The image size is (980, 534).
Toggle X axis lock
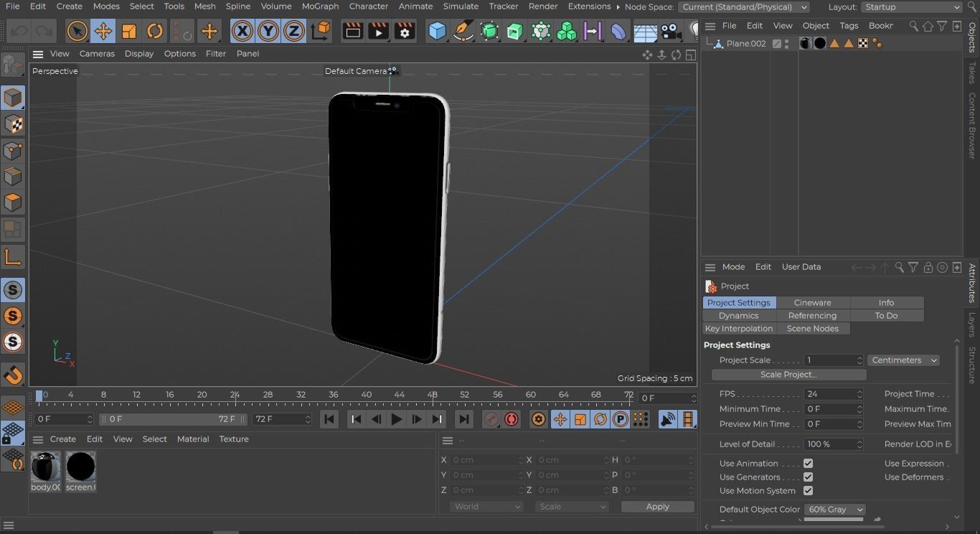pos(242,32)
